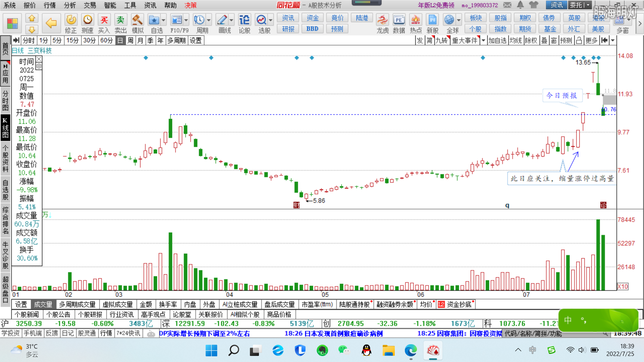Click the 加自选 add to watchlist button

click(497, 41)
